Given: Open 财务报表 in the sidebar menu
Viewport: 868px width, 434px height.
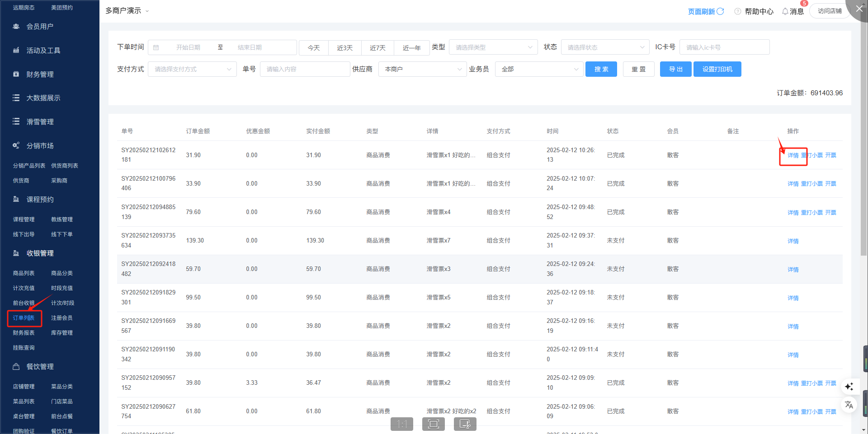Looking at the screenshot, I should 24,333.
